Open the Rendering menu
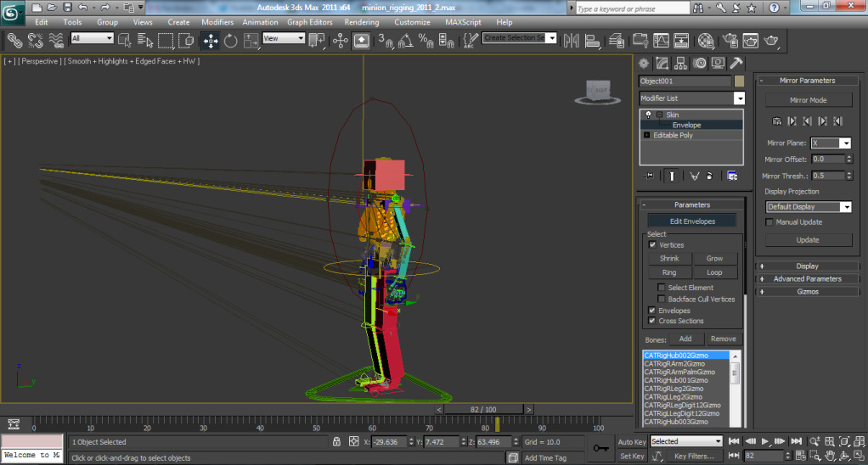868x465 pixels. point(362,22)
